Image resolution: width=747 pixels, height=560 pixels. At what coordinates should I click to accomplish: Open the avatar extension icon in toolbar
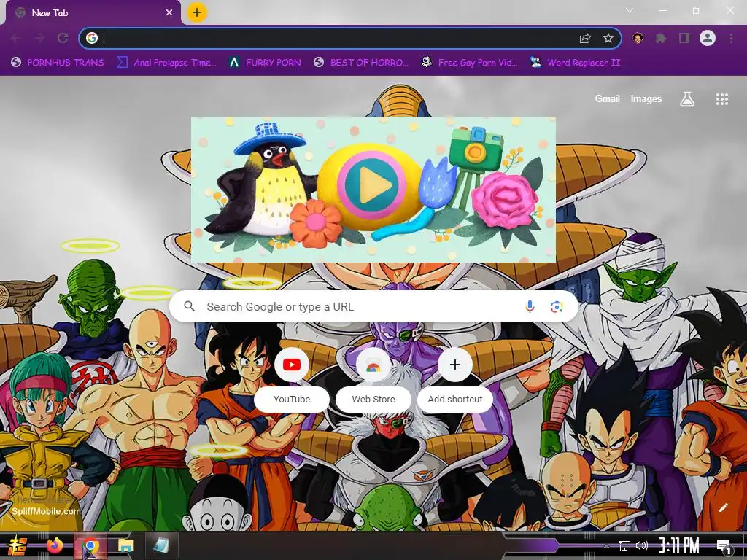pyautogui.click(x=638, y=38)
